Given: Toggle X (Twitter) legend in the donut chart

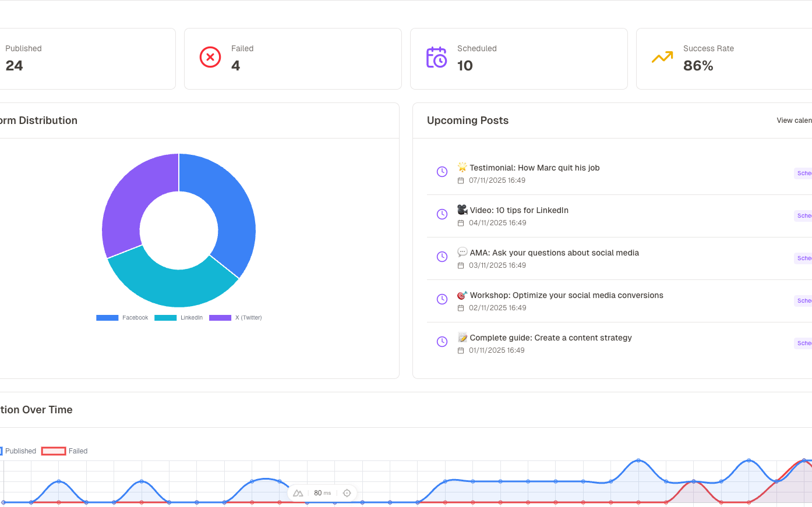Looking at the screenshot, I should click(x=235, y=318).
